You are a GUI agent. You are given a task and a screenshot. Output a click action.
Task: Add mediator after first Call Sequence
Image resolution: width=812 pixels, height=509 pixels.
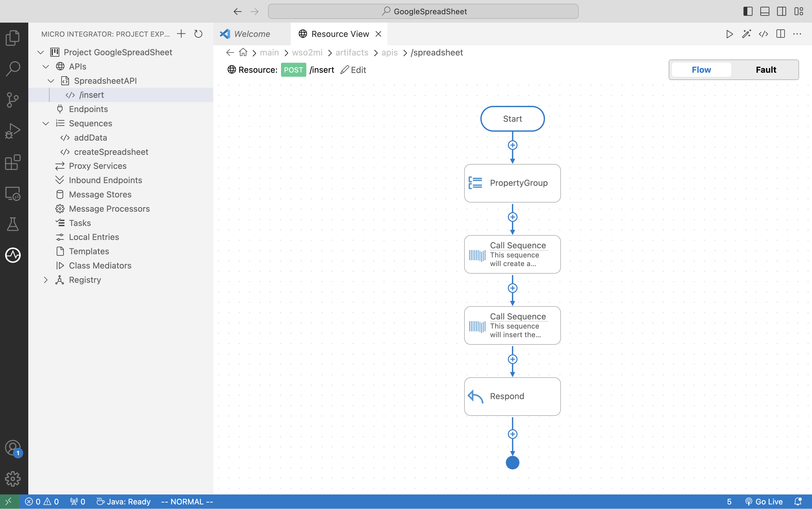[512, 288]
